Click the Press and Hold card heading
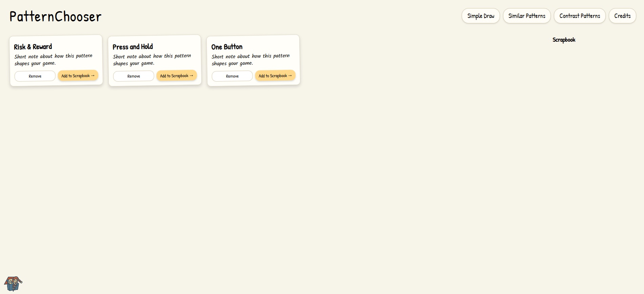Image resolution: width=644 pixels, height=294 pixels. coord(133,47)
